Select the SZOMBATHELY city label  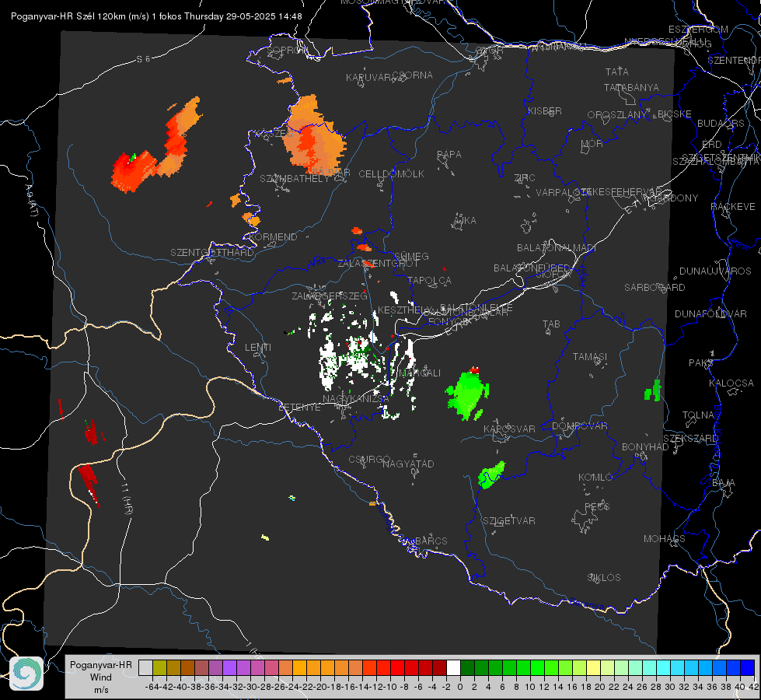(x=295, y=179)
